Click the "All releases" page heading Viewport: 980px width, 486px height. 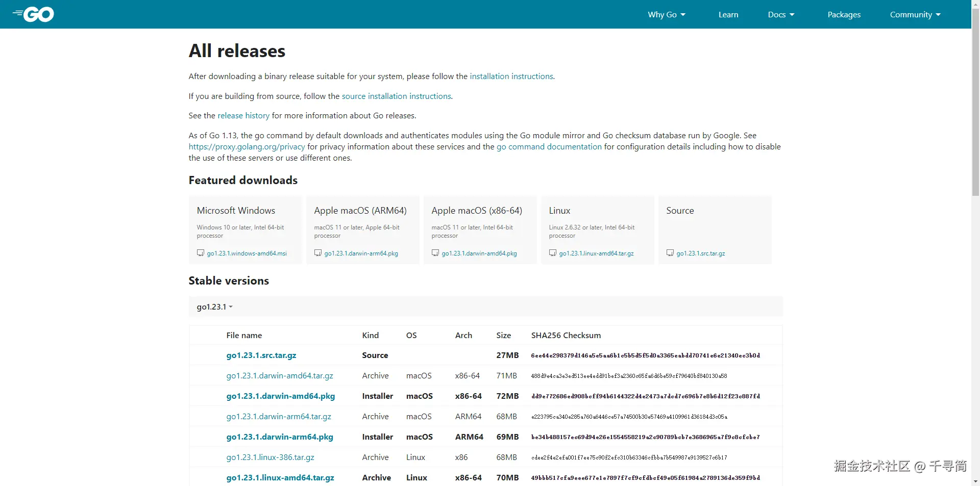(x=237, y=50)
